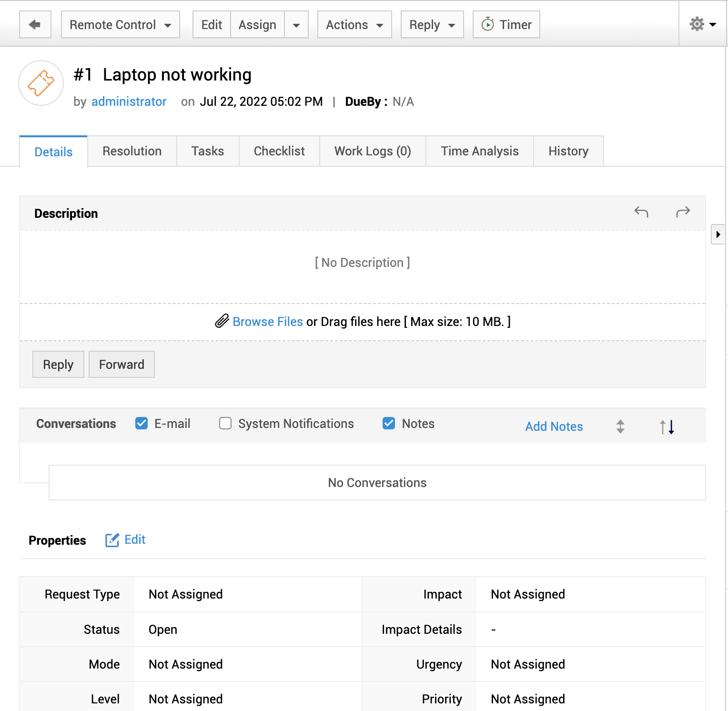Enable System Notifications checkbox

tap(225, 423)
